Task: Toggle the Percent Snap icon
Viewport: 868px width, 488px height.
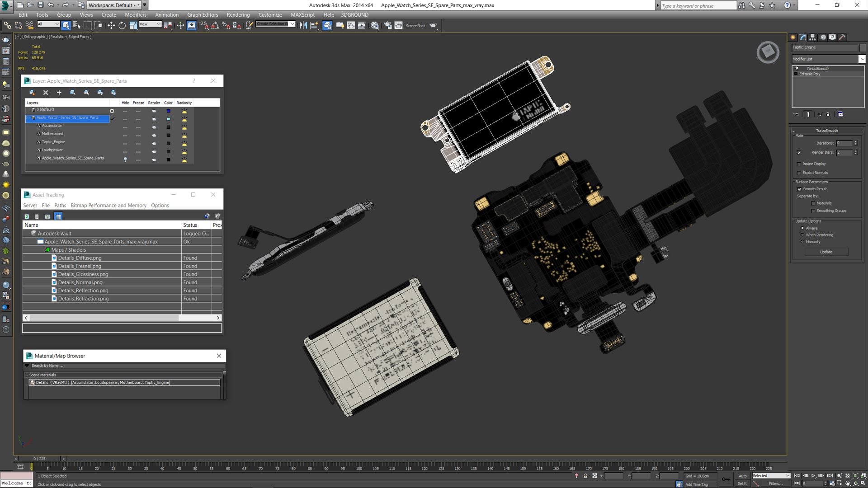Action: click(x=226, y=25)
